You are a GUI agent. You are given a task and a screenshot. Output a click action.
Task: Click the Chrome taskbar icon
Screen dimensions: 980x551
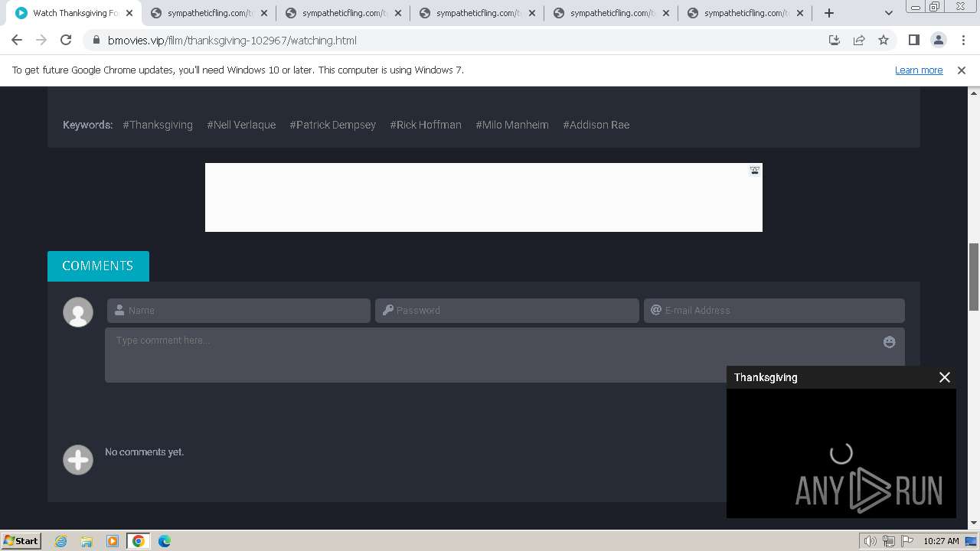(139, 541)
